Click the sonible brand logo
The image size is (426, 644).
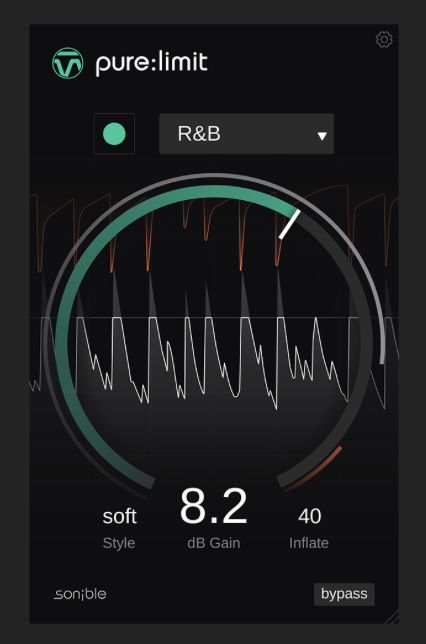(x=80, y=594)
